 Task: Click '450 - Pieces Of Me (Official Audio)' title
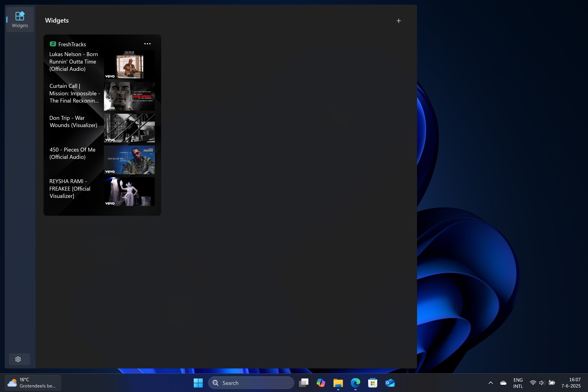pyautogui.click(x=73, y=153)
